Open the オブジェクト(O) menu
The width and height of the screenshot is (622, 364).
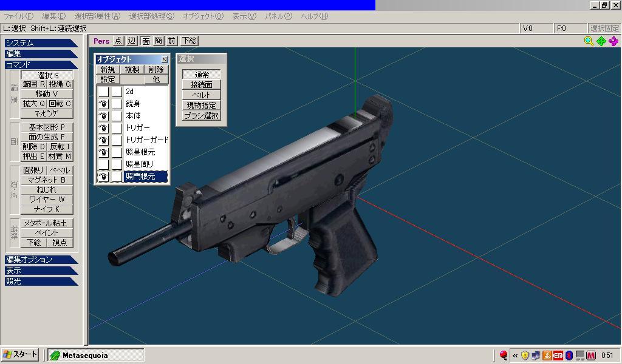pos(203,16)
